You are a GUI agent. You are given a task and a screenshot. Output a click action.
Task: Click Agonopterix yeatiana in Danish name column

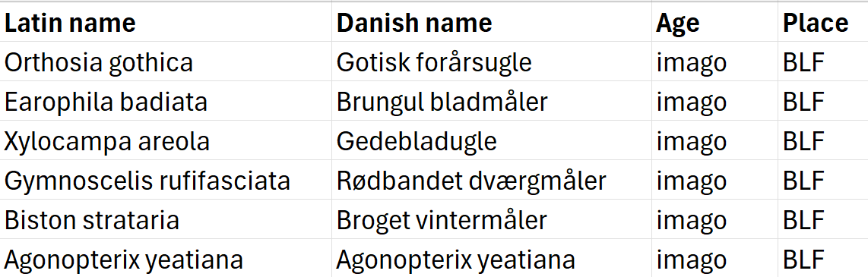pos(492,258)
